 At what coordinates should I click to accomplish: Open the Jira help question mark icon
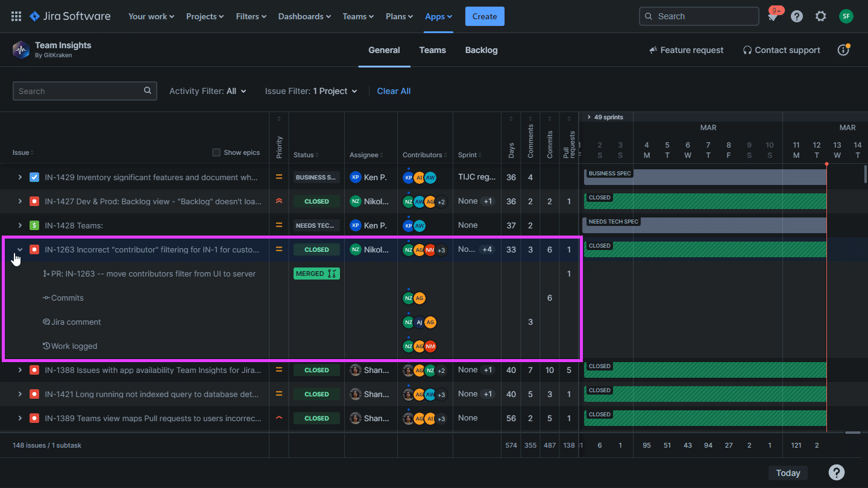coord(797,16)
